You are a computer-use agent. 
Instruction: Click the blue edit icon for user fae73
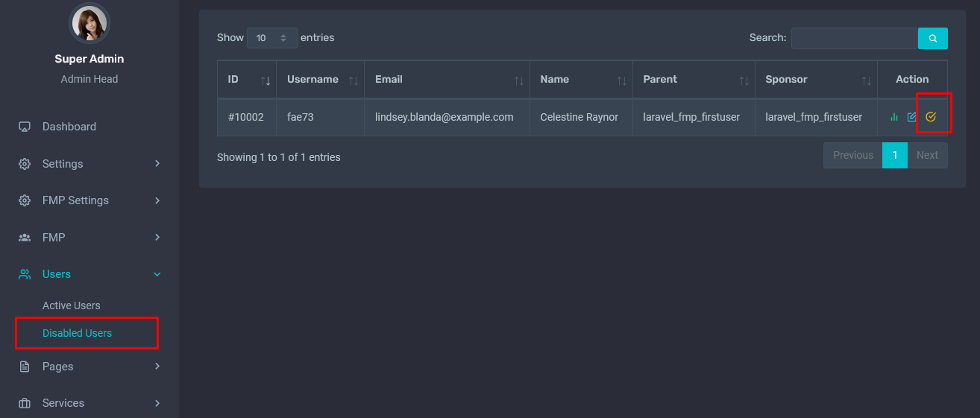point(911,117)
